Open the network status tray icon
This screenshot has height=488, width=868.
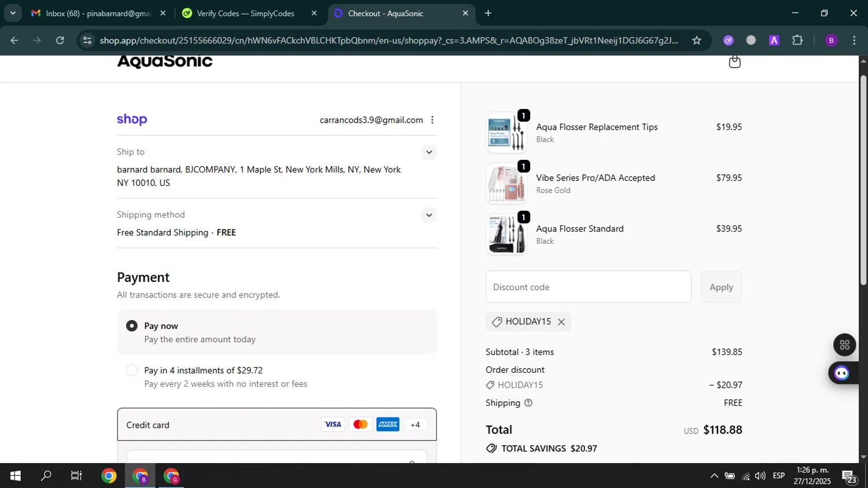pyautogui.click(x=746, y=476)
